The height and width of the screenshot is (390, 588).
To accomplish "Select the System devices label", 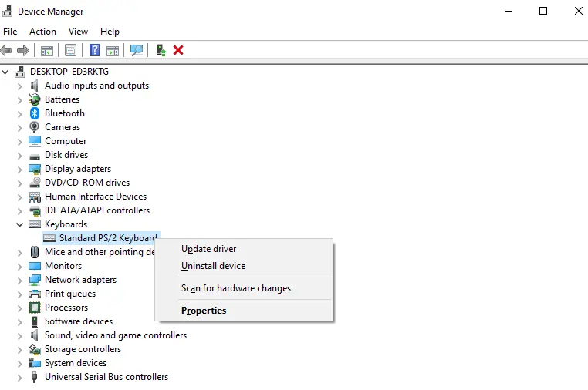I will tap(76, 363).
